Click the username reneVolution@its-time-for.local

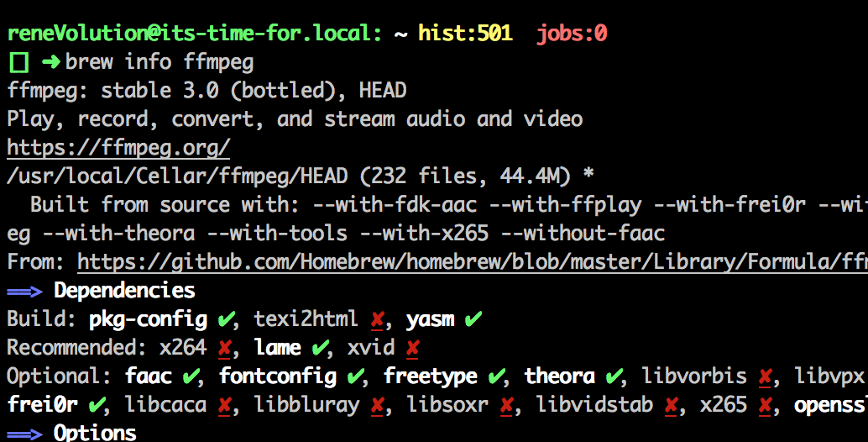coord(194,34)
